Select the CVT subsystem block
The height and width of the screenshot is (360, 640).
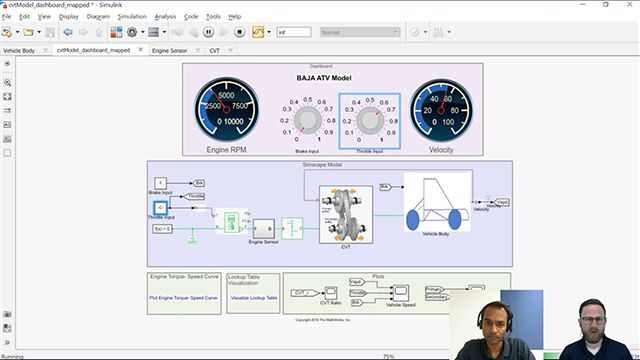(x=346, y=215)
